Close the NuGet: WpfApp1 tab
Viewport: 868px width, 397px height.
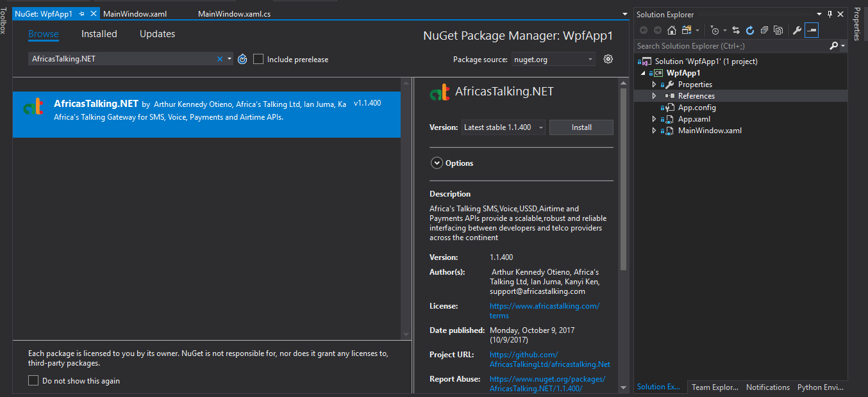pos(94,14)
